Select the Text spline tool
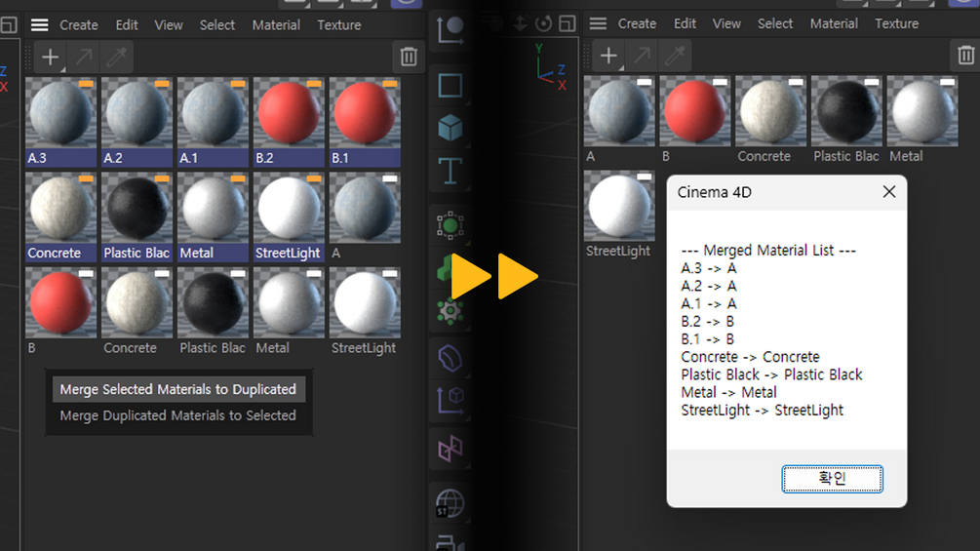980x551 pixels. pos(450,170)
